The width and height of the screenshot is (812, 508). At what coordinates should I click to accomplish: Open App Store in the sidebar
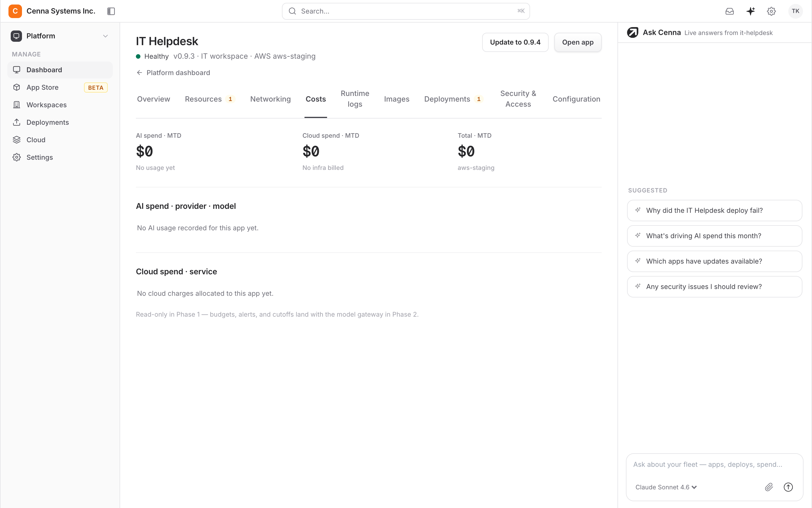(x=60, y=87)
